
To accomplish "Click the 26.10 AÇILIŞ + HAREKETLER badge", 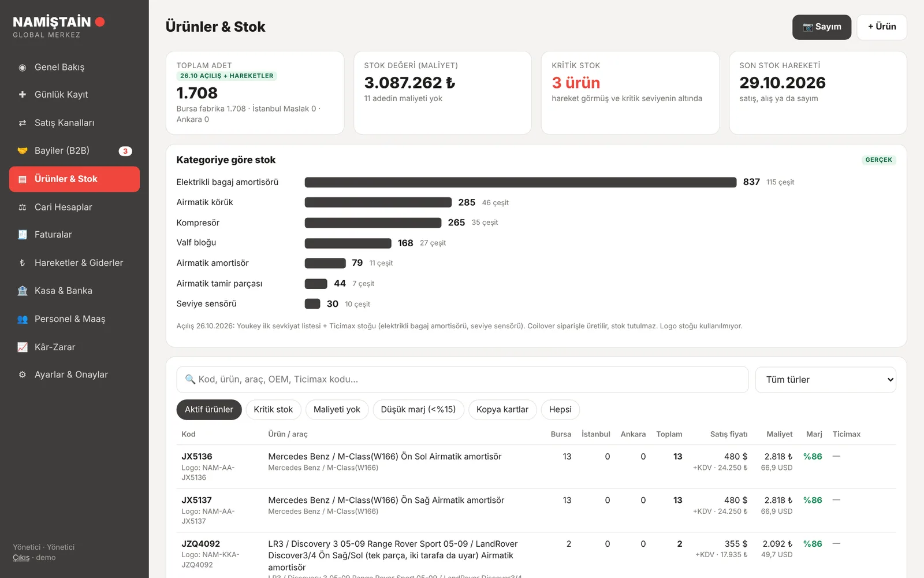I will pyautogui.click(x=226, y=76).
